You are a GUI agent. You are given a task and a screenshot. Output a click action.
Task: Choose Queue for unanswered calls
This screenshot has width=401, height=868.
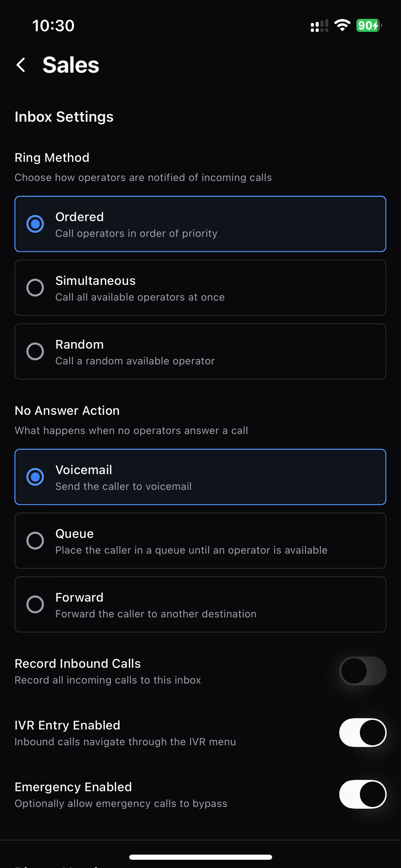click(x=200, y=541)
